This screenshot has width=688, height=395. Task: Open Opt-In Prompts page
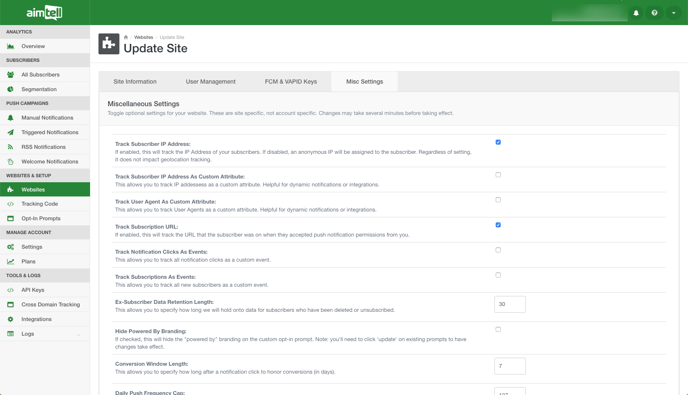tap(45, 218)
